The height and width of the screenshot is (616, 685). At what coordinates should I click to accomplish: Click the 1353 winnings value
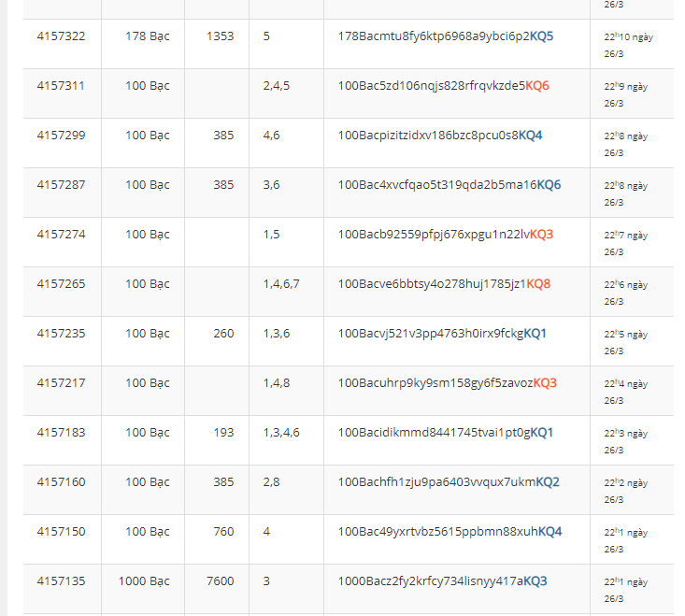[x=221, y=36]
